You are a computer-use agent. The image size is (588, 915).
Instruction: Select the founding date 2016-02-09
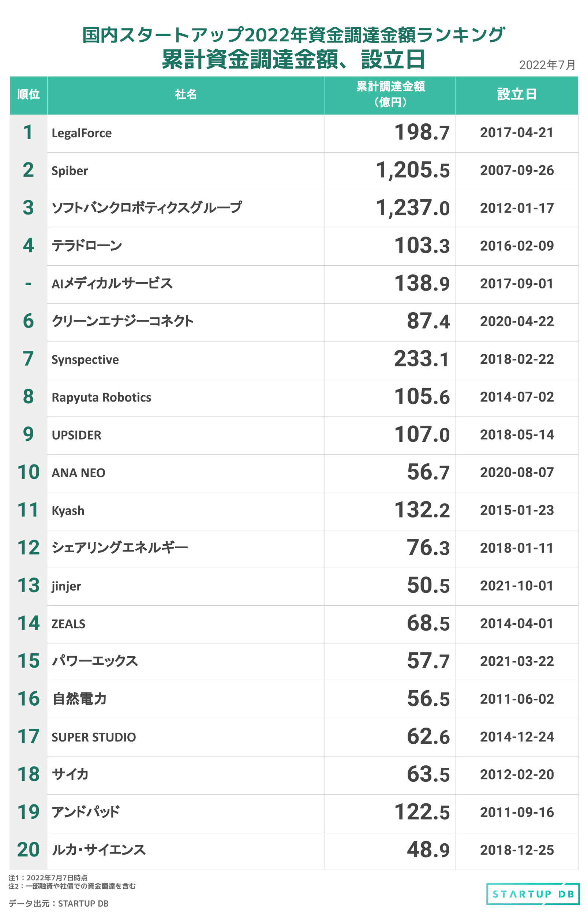point(517,246)
